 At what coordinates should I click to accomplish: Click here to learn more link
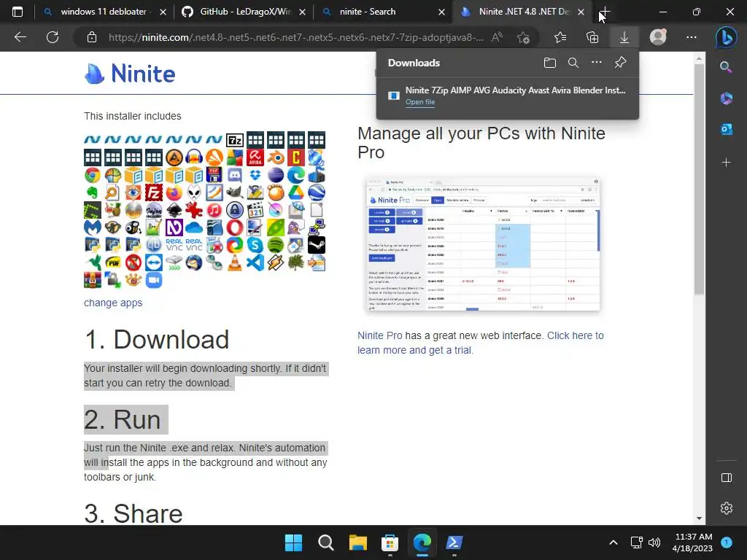pos(481,343)
